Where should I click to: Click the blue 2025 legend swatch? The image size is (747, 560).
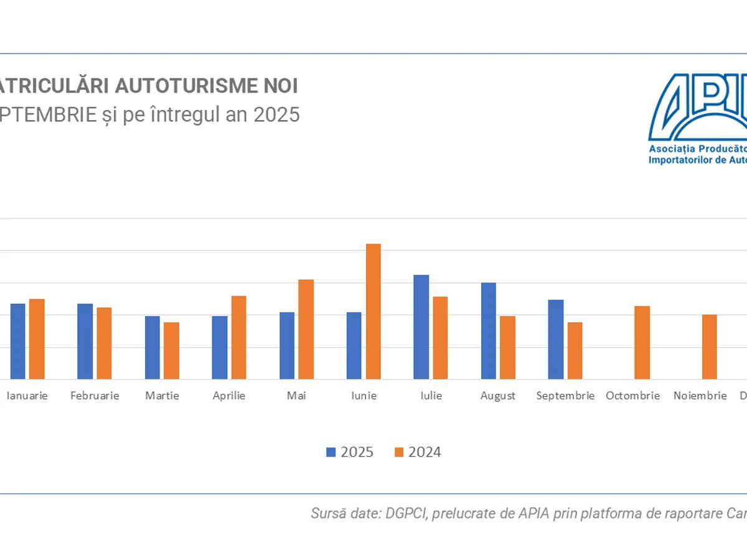[x=331, y=452]
